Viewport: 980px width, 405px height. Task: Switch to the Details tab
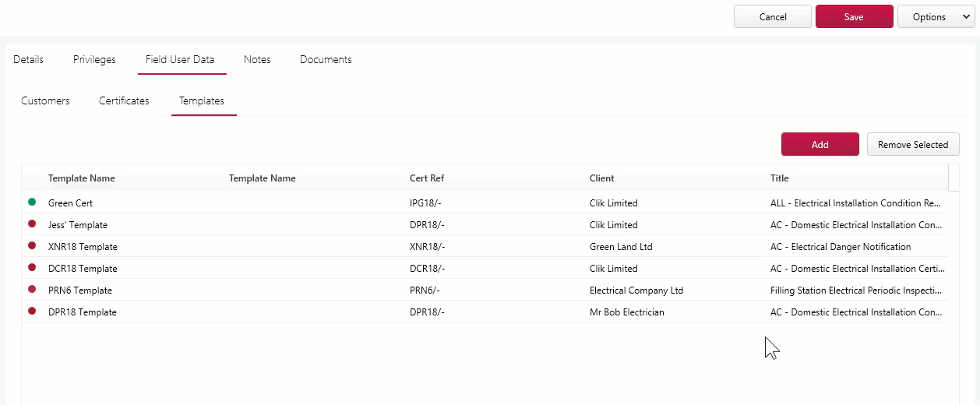28,59
